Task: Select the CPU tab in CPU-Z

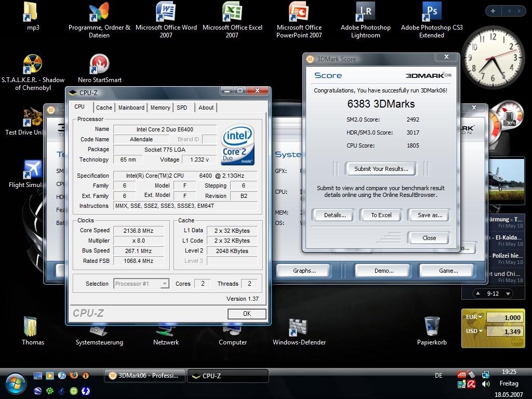Action: pos(79,107)
